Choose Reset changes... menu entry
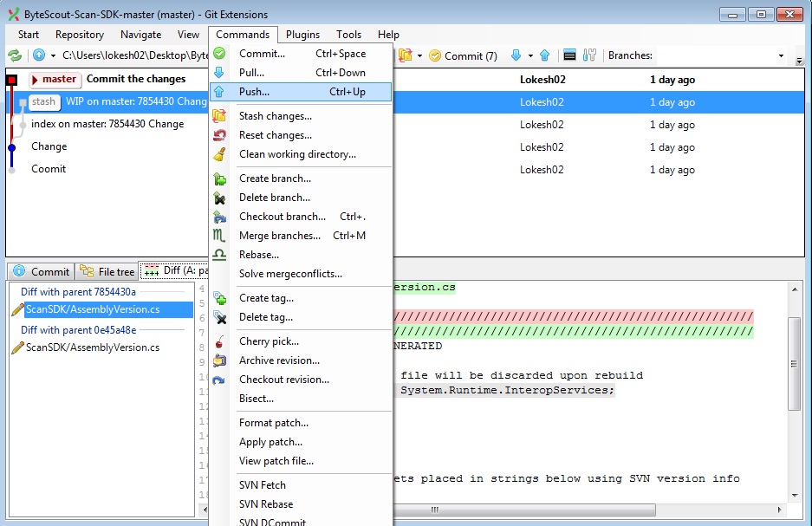The height and width of the screenshot is (526, 812). coord(301,135)
